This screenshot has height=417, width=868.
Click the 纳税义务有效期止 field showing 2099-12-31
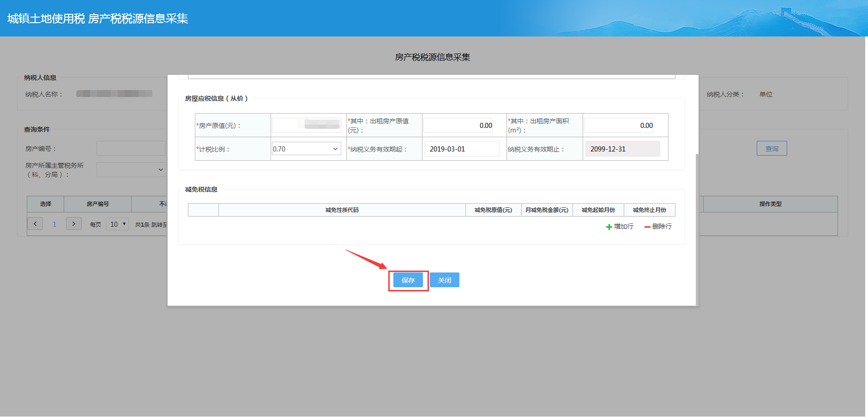tap(622, 148)
